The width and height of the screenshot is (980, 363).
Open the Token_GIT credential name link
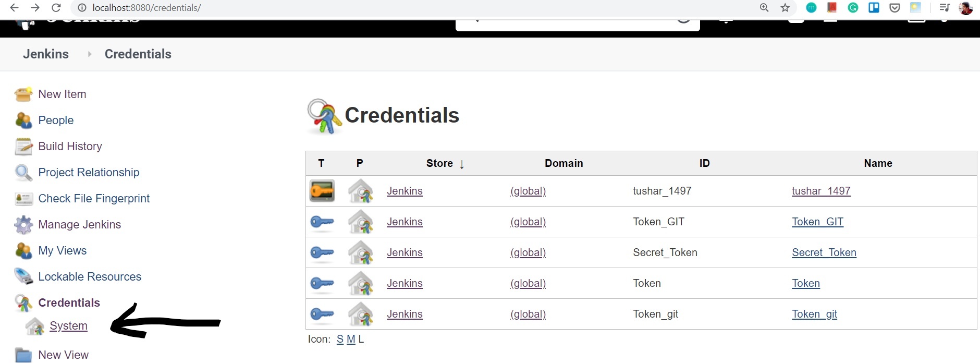coord(817,222)
